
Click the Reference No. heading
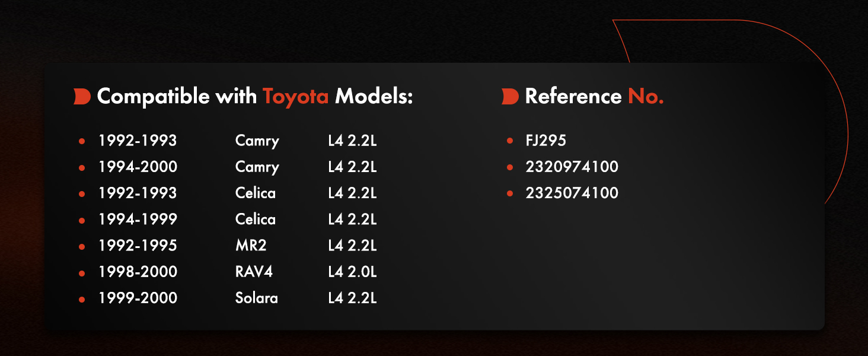[x=594, y=96]
